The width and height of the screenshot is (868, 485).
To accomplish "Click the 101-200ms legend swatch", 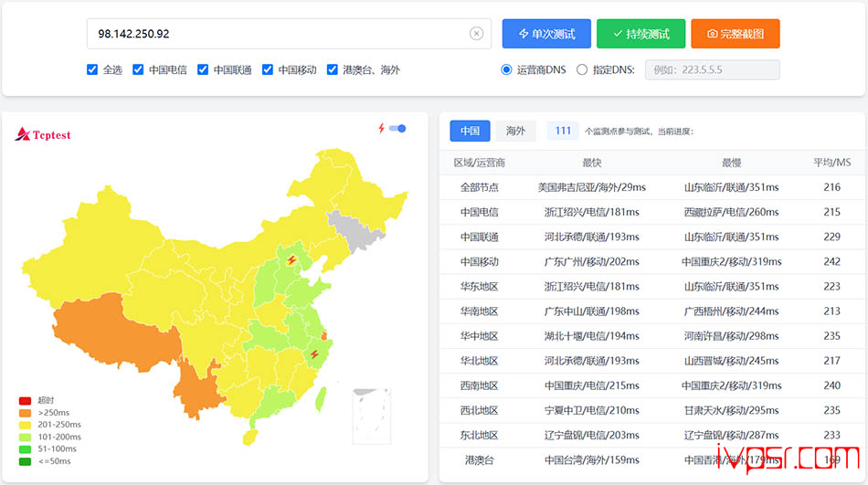I will pyautogui.click(x=25, y=438).
